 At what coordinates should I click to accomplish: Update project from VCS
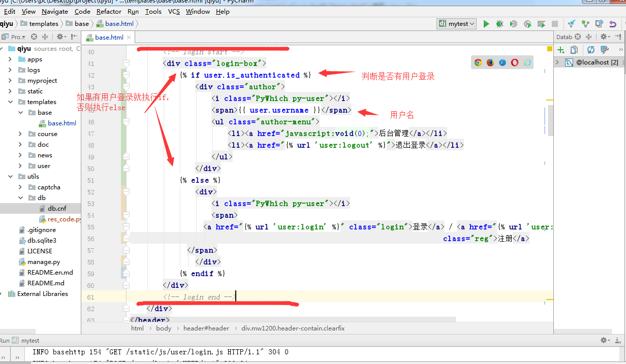(x=572, y=24)
